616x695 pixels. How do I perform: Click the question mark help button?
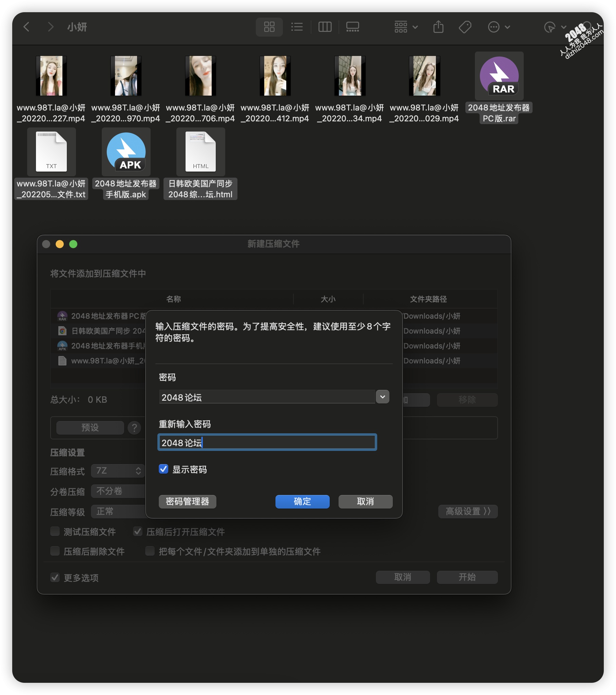point(134,428)
